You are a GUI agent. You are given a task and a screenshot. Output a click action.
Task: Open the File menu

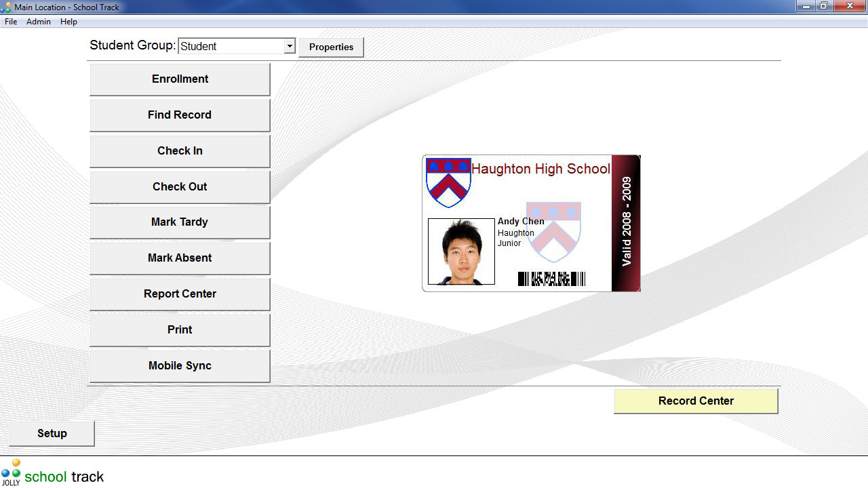[x=11, y=22]
